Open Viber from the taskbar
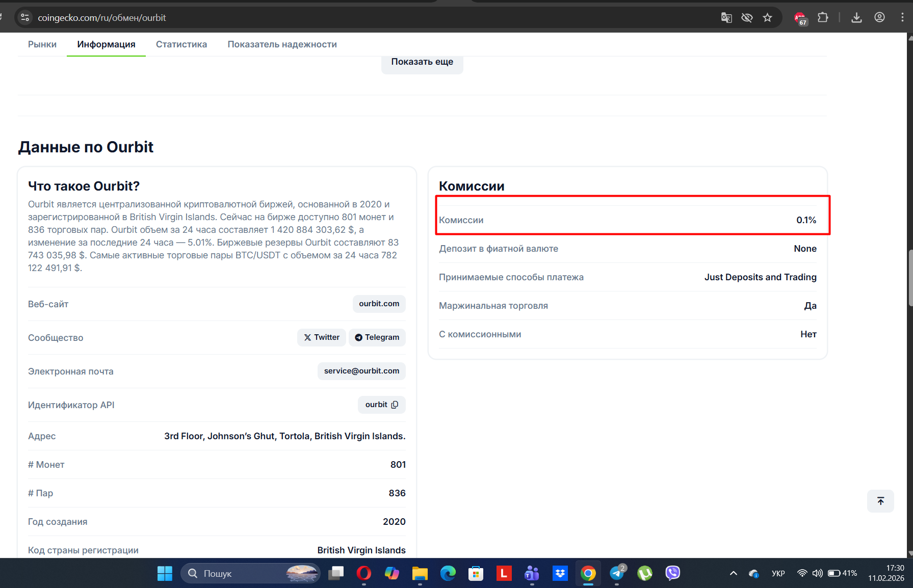The image size is (913, 588). click(673, 573)
